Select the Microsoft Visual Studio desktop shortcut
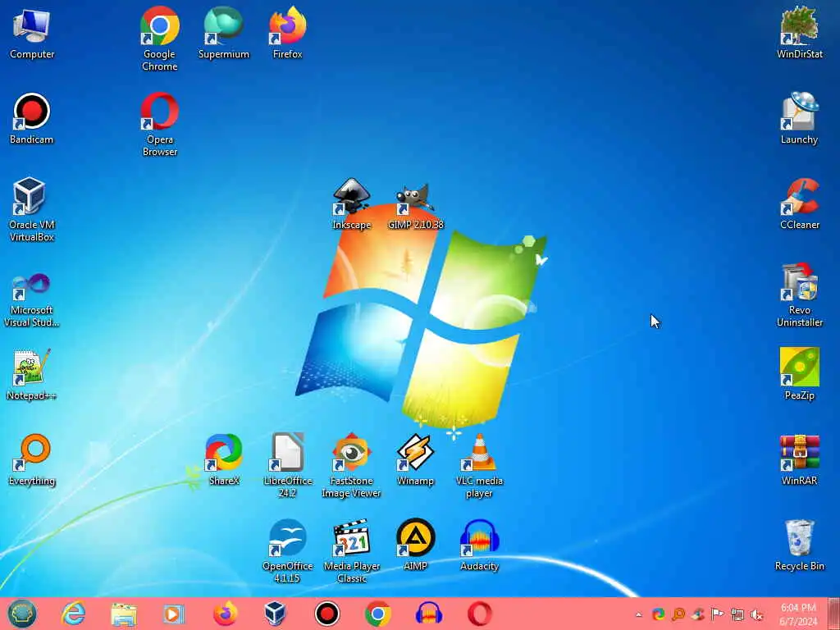Image resolution: width=840 pixels, height=630 pixels. (x=32, y=300)
